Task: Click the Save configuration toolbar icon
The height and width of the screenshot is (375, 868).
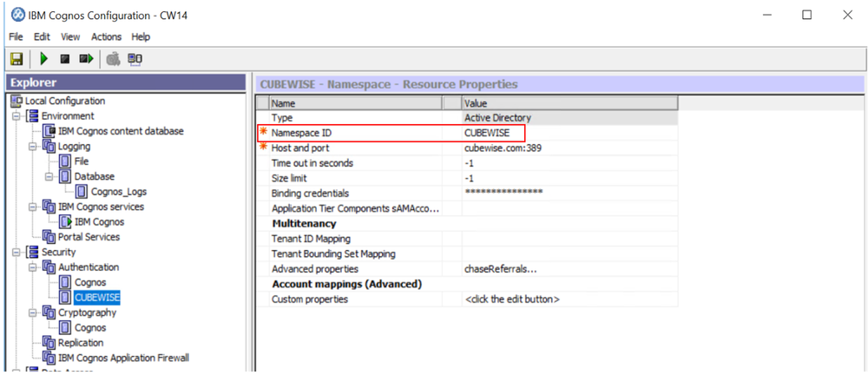Action: point(16,59)
